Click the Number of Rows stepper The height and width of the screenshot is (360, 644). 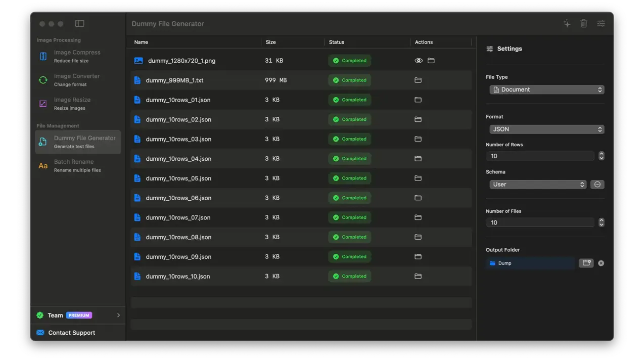[x=601, y=156]
